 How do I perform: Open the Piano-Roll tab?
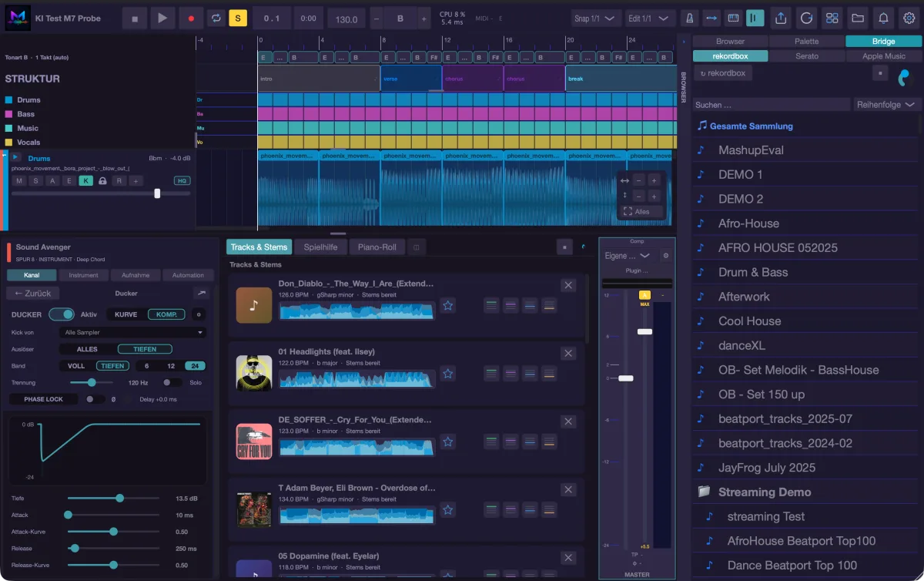(377, 247)
